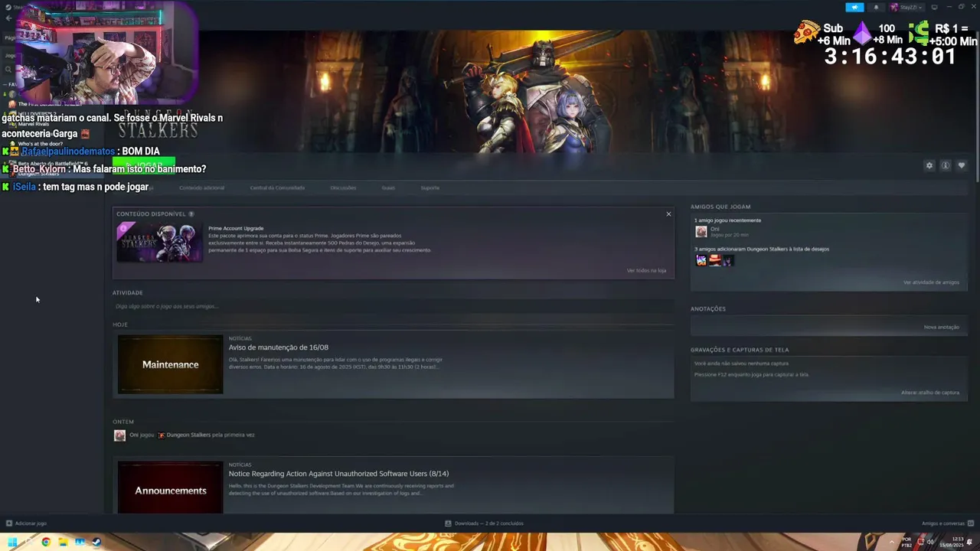Open 'Aviso de manutenção de 16/08' news
Viewport: 980px width, 551px height.
[279, 347]
